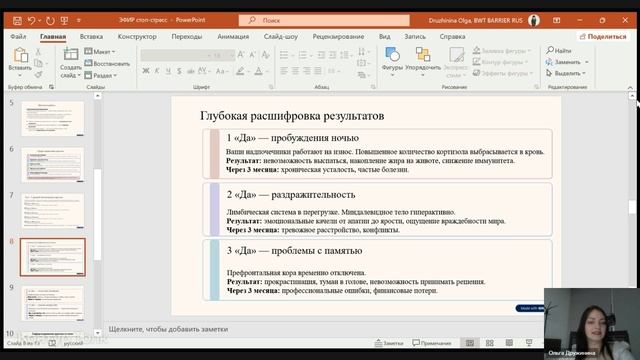Toggle bold (Ж) formatting
This screenshot has width=640, height=360.
pyautogui.click(x=146, y=71)
